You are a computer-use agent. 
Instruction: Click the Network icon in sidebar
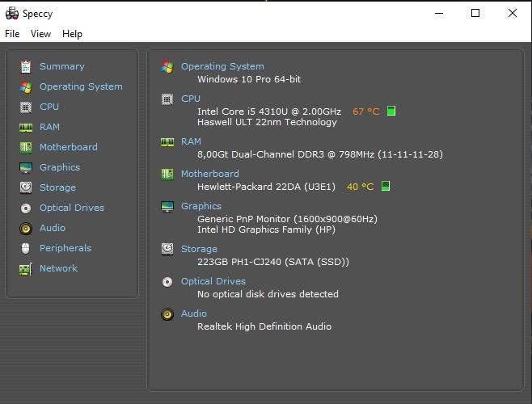26,268
